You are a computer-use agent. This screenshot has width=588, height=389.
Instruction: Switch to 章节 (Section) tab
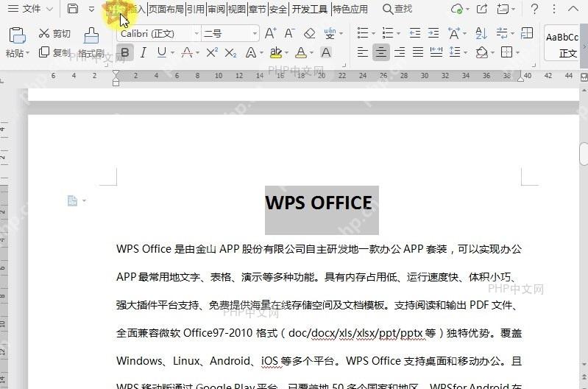(x=258, y=9)
